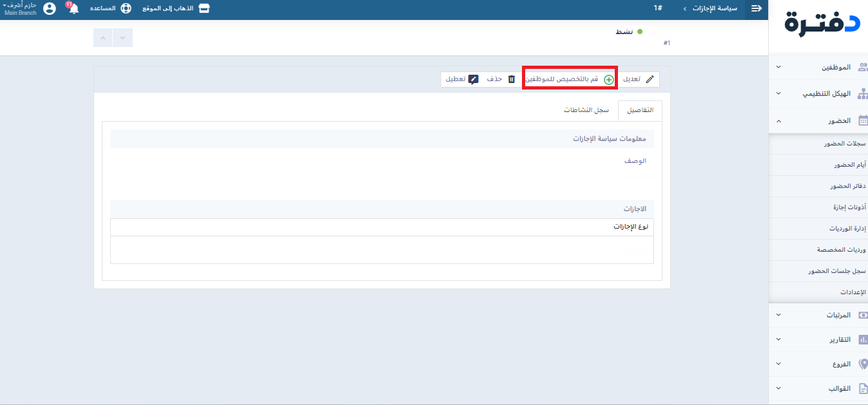
Task: Click the التقارير chart icon
Action: [863, 339]
